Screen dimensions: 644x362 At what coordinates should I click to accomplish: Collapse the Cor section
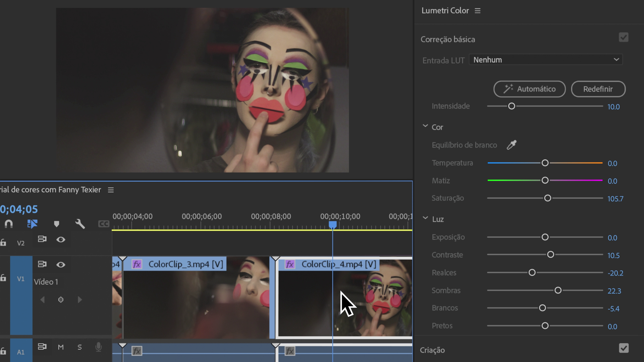(x=425, y=126)
